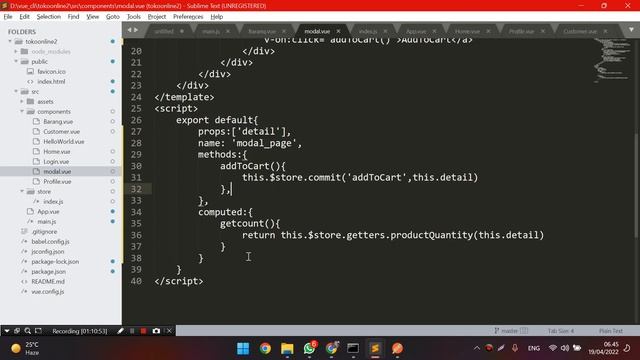Screen dimensions: 640x360
Task: Open File Explorer from the taskbar
Action: click(x=287, y=349)
